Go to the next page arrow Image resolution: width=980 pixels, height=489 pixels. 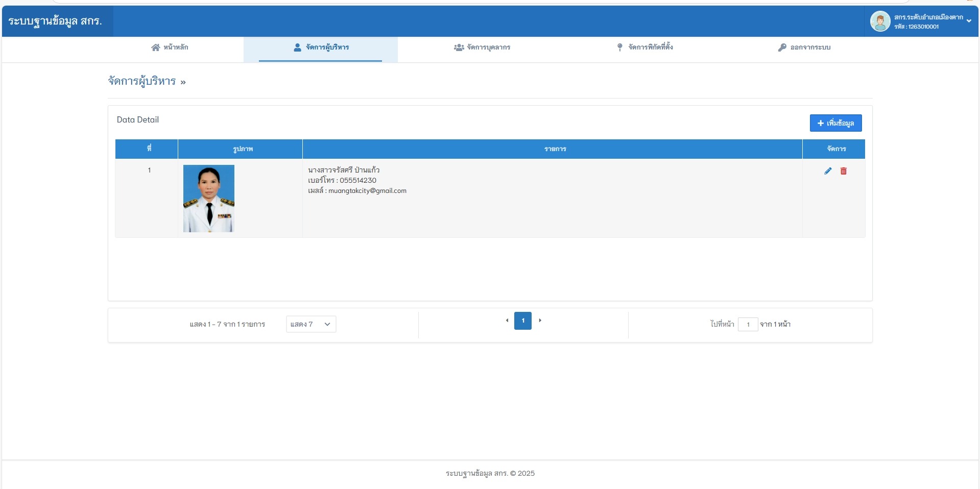540,321
